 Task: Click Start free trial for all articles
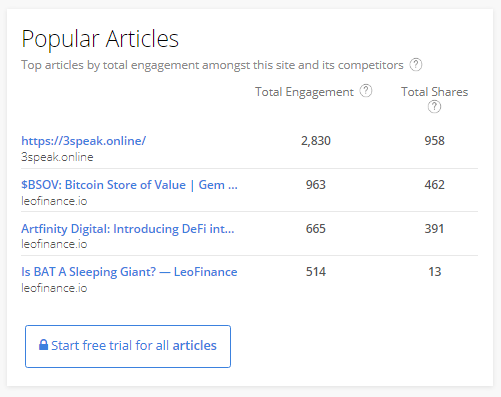(x=128, y=346)
